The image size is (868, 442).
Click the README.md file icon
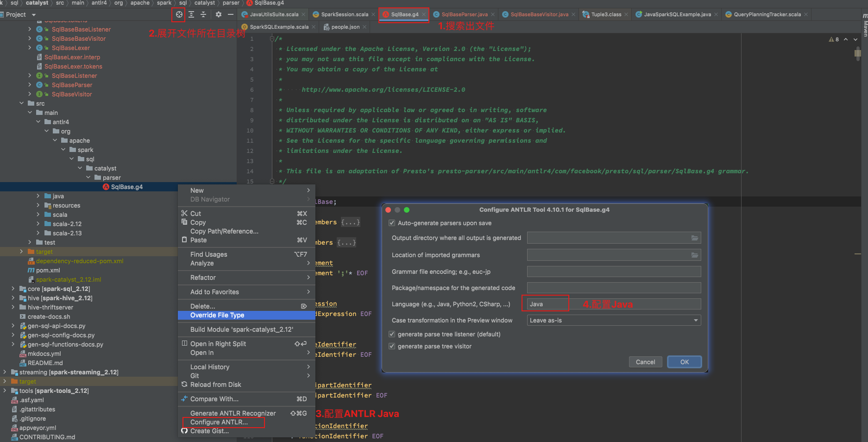tap(23, 363)
